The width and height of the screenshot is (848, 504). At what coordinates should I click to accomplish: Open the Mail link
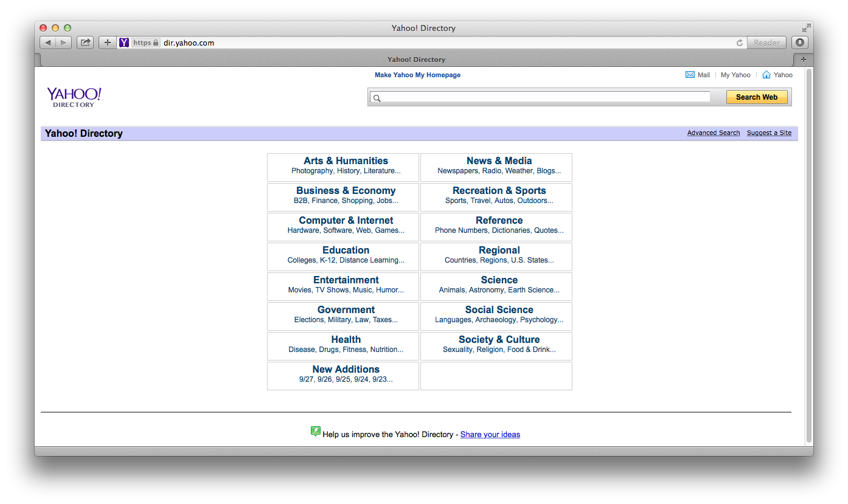[x=704, y=75]
